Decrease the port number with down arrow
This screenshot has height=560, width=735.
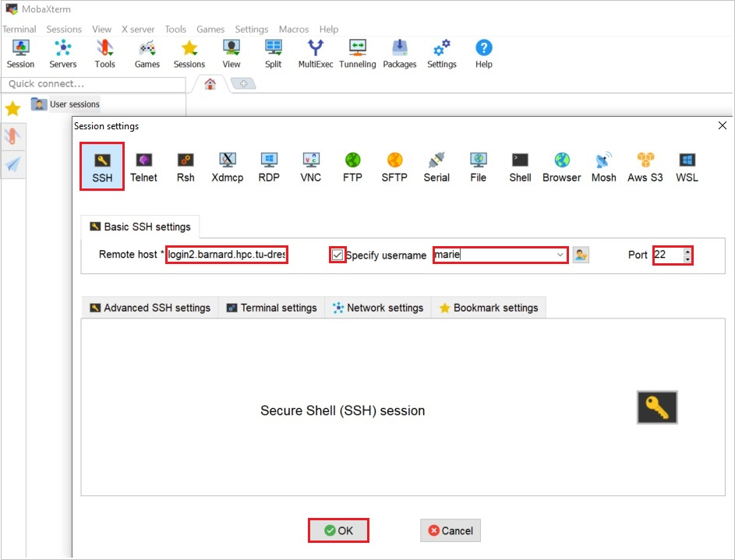[x=687, y=259]
